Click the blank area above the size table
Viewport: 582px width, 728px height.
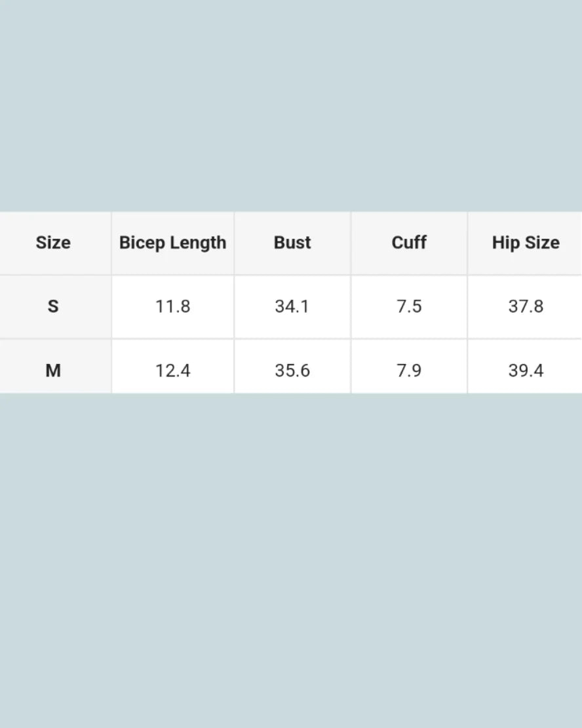pos(291,105)
